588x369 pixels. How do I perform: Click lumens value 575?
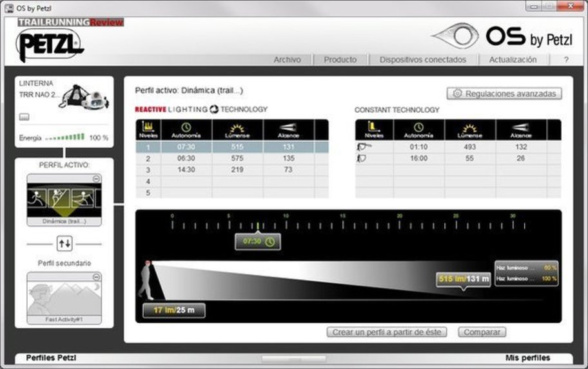point(237,159)
